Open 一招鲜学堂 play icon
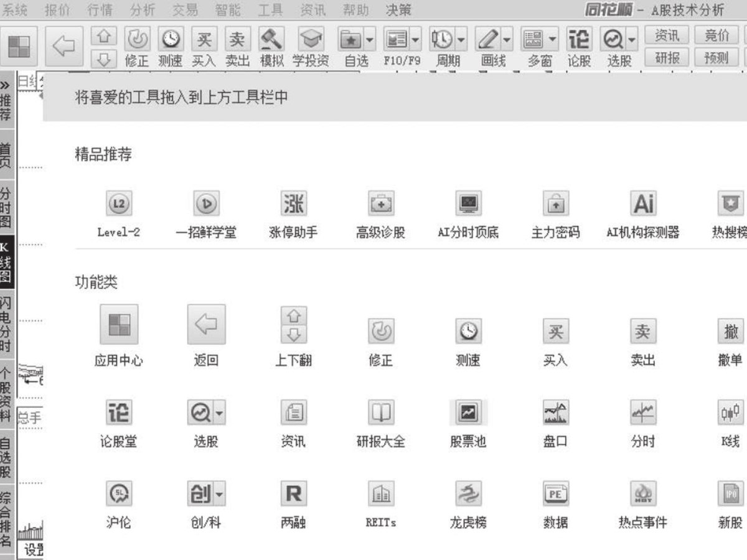This screenshot has height=560, width=747. click(x=206, y=203)
